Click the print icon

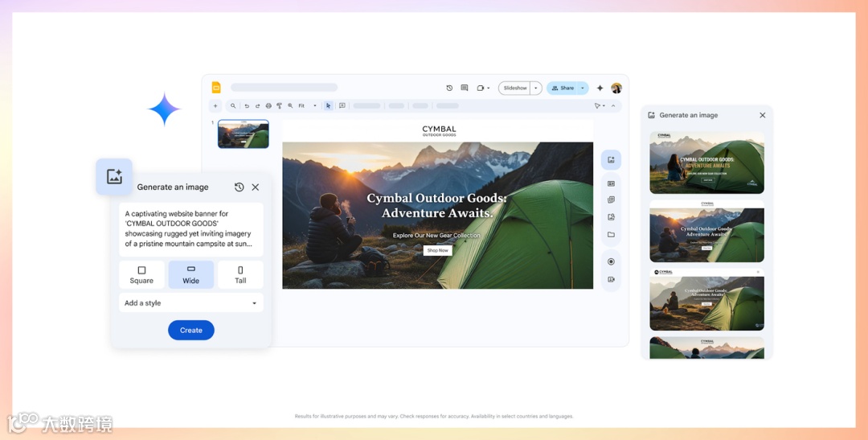268,106
